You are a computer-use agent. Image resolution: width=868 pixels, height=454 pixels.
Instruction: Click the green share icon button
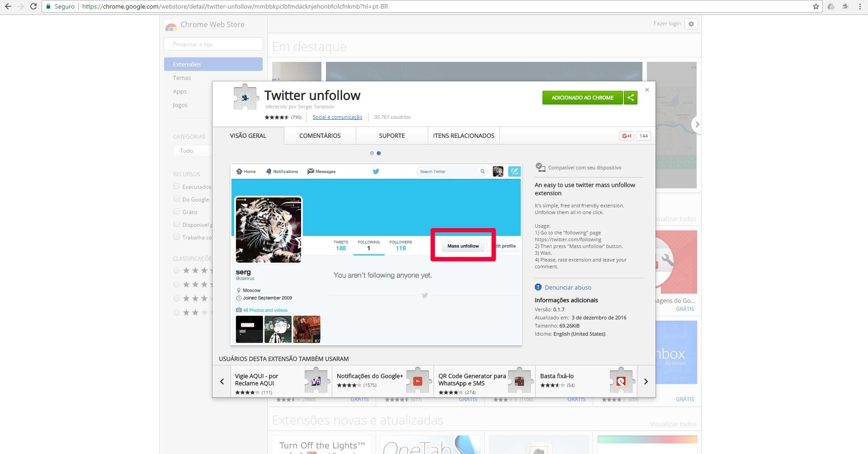(631, 98)
